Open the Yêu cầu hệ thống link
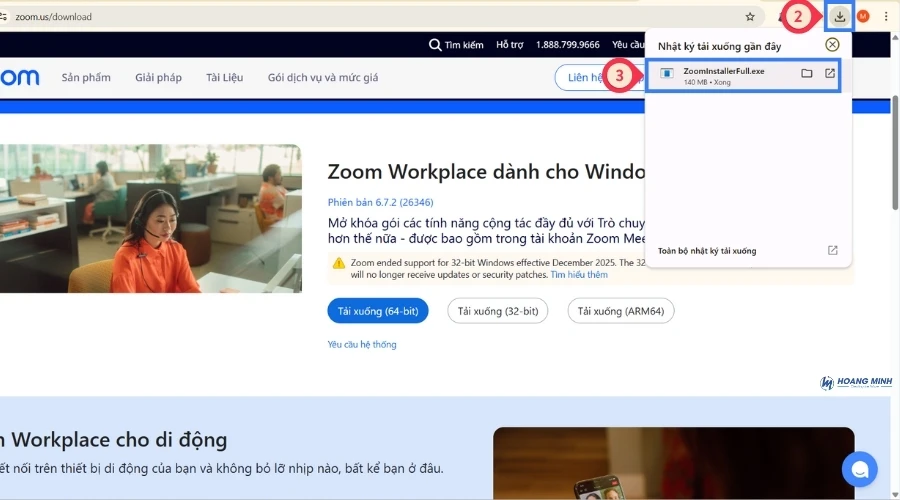This screenshot has height=500, width=900. [362, 344]
